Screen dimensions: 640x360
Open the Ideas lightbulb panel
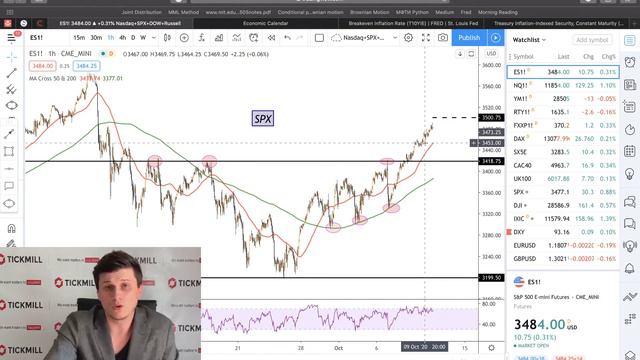pos(630,174)
